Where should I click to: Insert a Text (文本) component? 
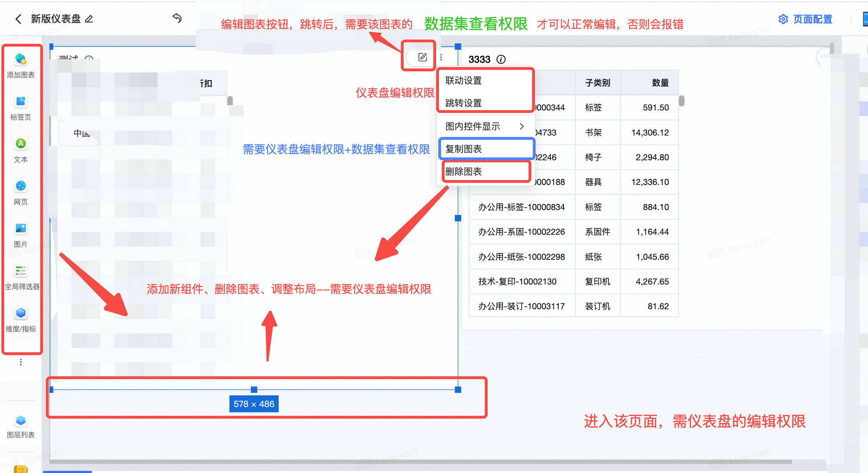click(21, 144)
